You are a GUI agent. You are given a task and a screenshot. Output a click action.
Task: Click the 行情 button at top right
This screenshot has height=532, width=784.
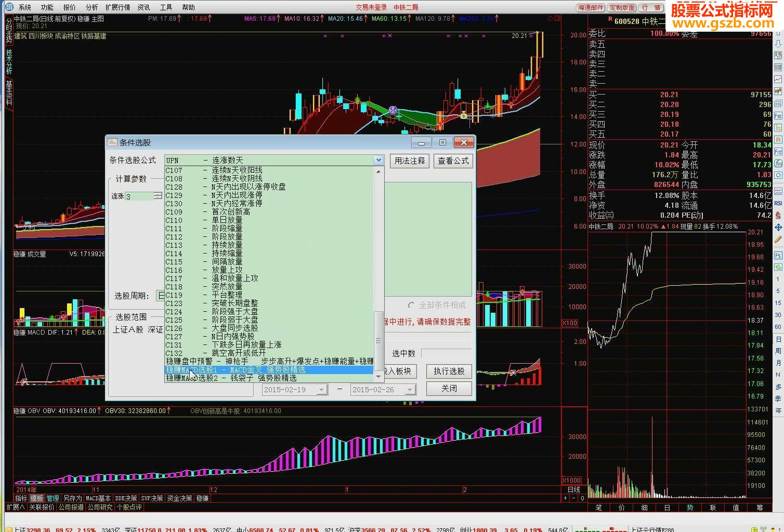[651, 7]
